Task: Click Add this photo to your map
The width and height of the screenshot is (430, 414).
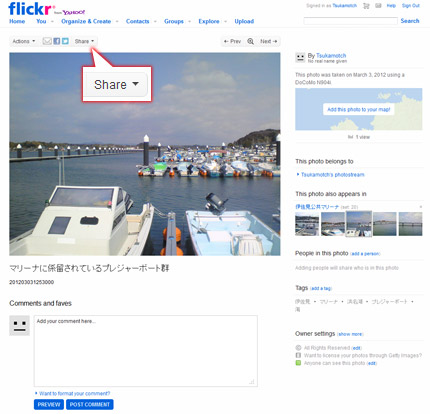Action: (359, 109)
